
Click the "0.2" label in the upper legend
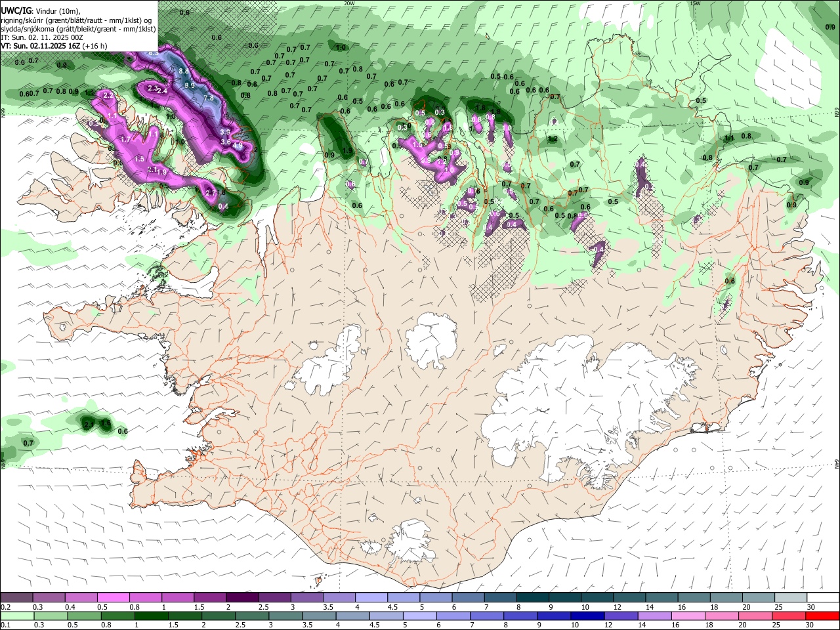5,607
